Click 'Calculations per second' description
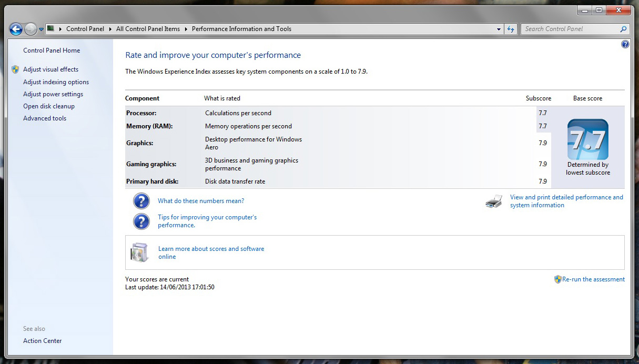Screen dimensions: 639x364 click(238, 113)
